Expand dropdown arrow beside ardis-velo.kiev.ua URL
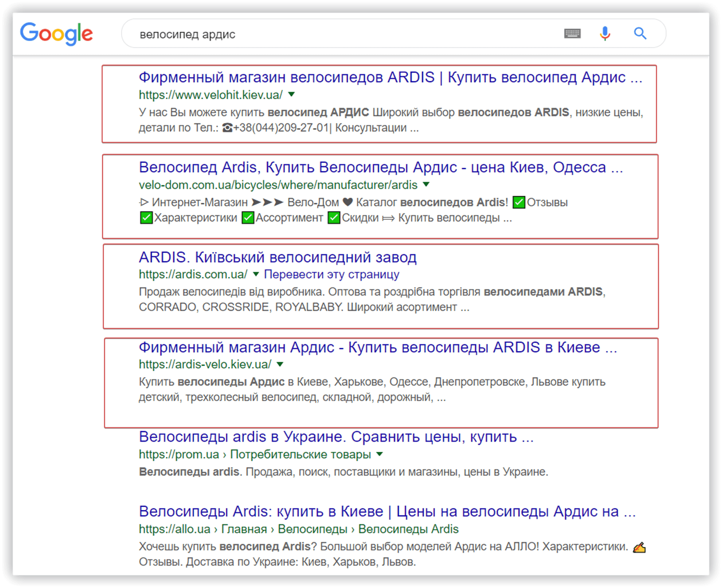Screen dimensions: 722x588 [280, 364]
